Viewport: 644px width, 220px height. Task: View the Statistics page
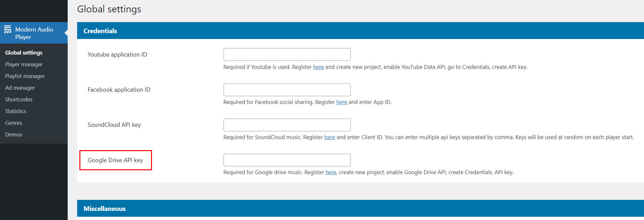(x=16, y=111)
